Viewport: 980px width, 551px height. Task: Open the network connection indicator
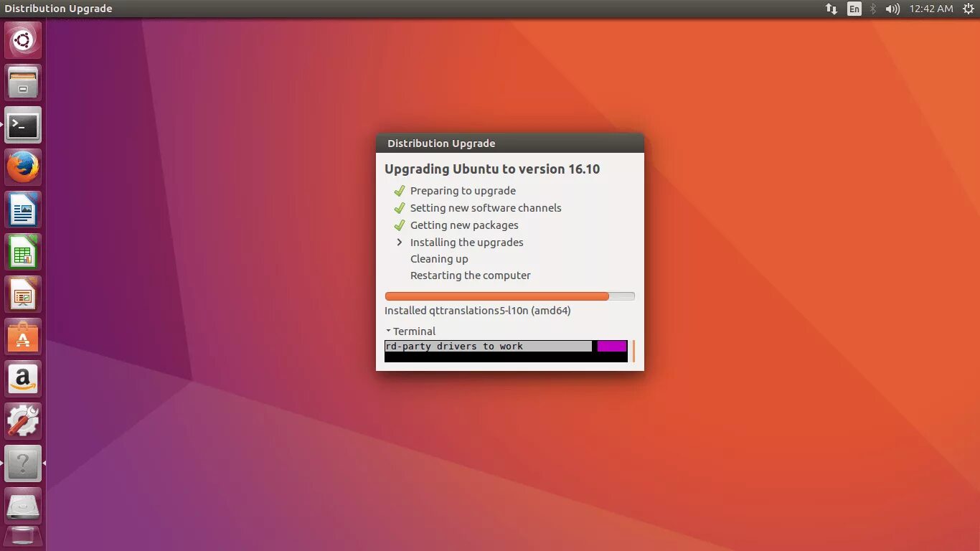coord(831,9)
